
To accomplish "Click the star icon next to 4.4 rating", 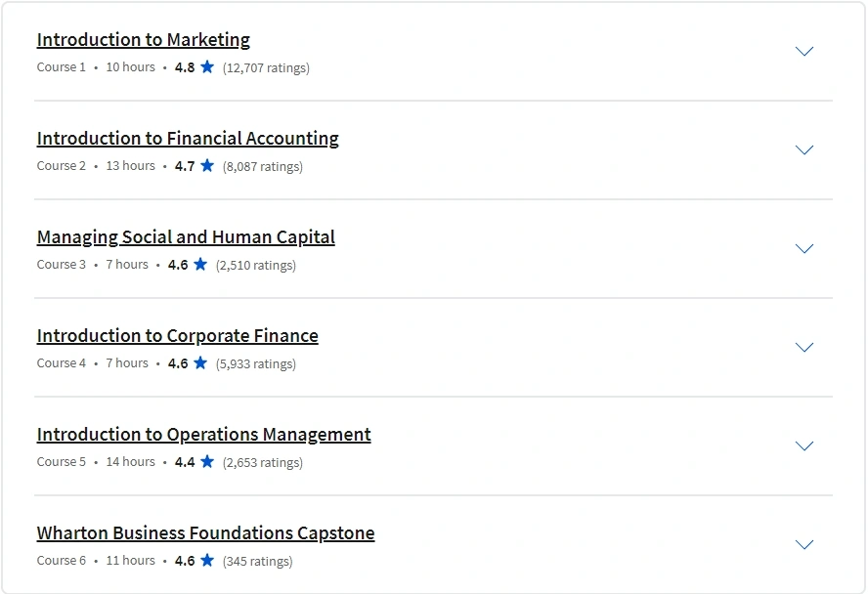I will point(207,461).
